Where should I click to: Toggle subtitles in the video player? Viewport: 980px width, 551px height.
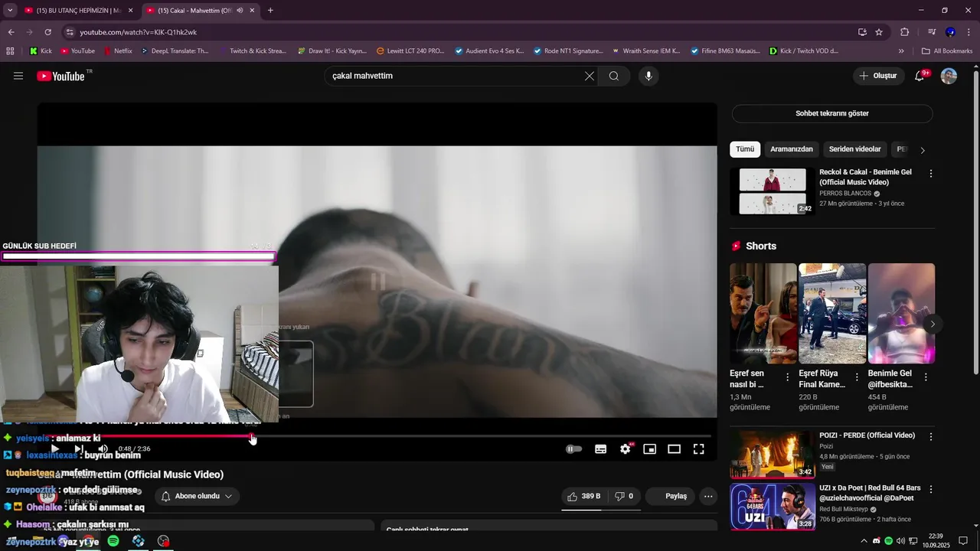click(601, 449)
